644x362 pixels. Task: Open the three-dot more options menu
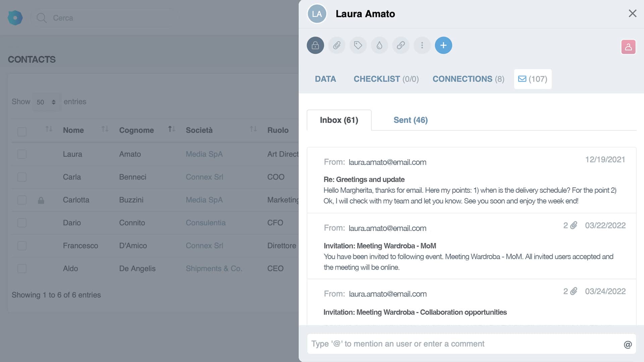(x=422, y=45)
